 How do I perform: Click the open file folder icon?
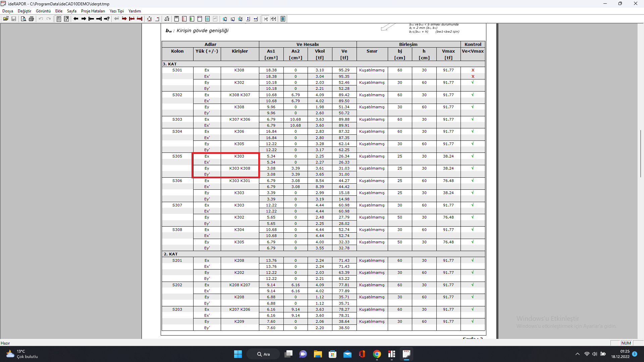[6, 19]
